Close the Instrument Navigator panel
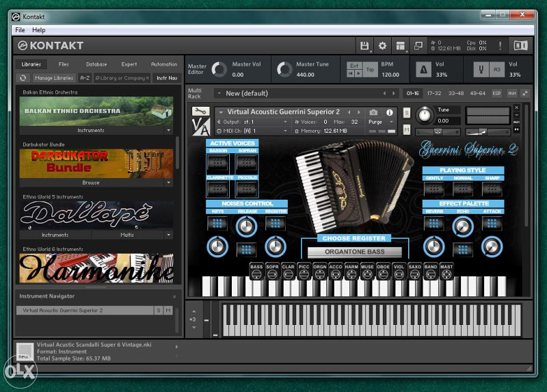Viewport: 547px width, 392px height. coord(174,297)
